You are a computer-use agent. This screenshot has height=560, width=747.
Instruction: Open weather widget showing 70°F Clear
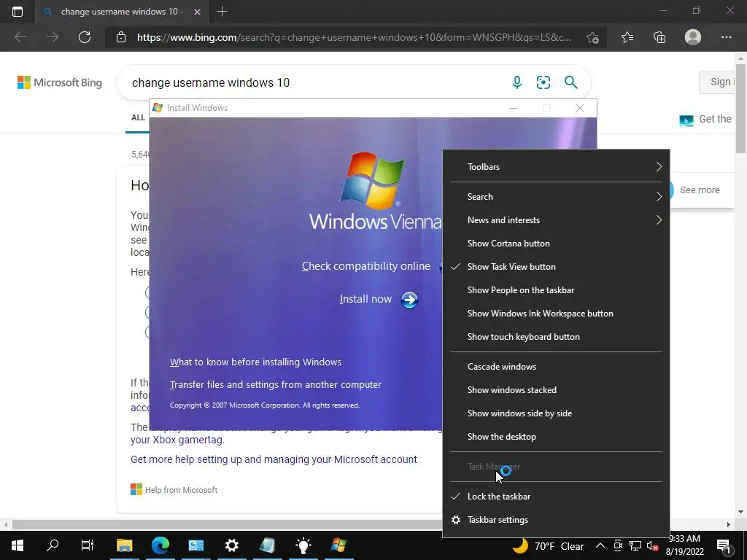tap(549, 545)
